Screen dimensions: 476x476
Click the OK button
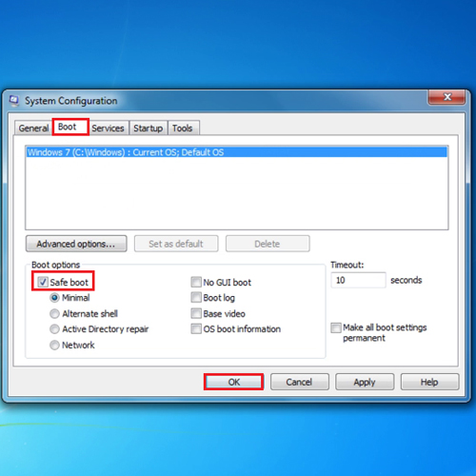coord(234,382)
